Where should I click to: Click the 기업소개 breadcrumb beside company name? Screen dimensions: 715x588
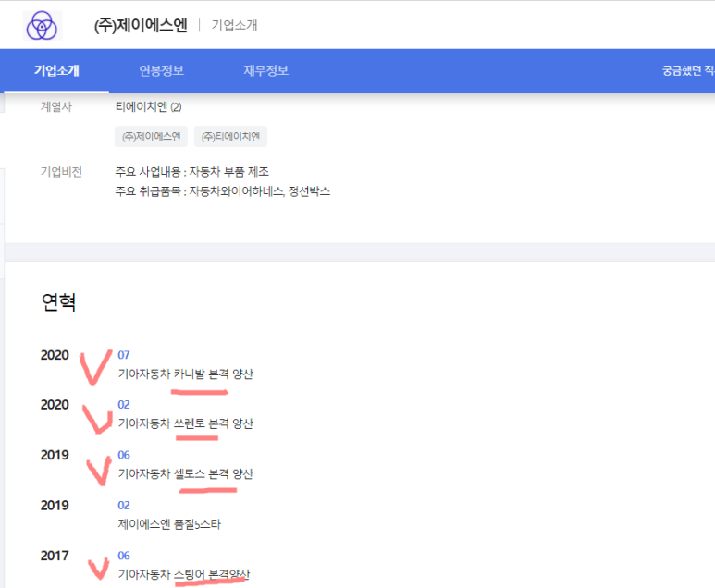(x=234, y=26)
